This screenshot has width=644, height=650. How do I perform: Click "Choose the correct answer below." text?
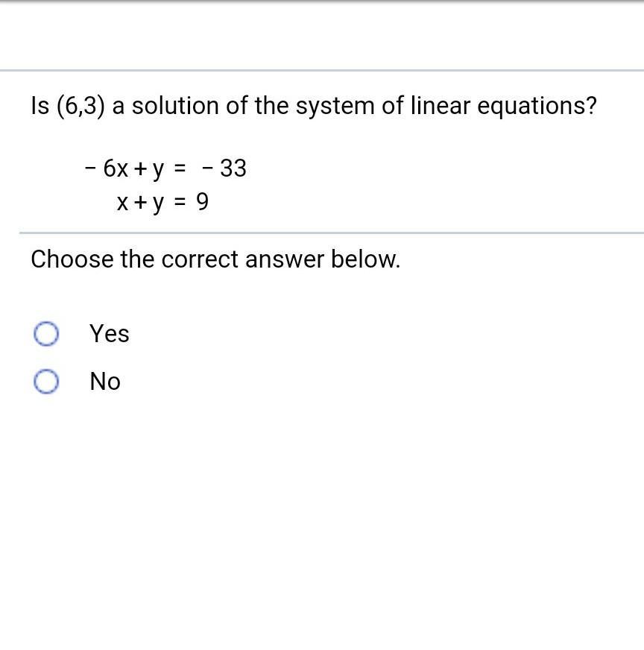tap(215, 259)
